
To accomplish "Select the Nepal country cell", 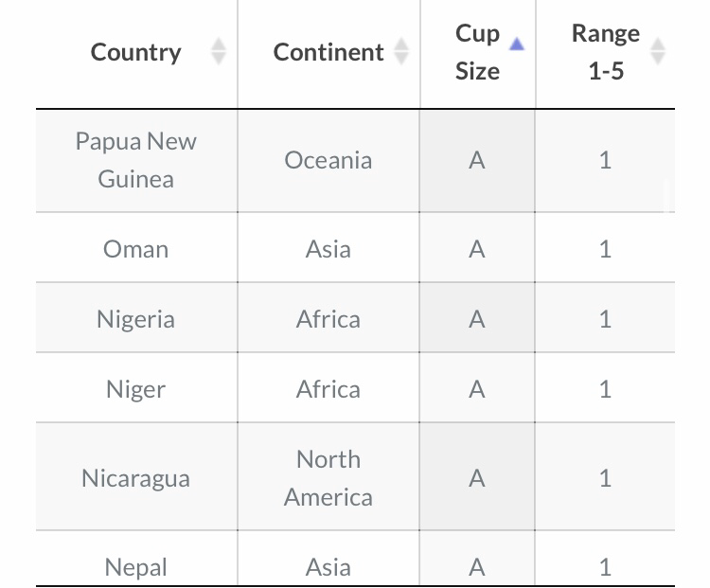I will click(135, 566).
